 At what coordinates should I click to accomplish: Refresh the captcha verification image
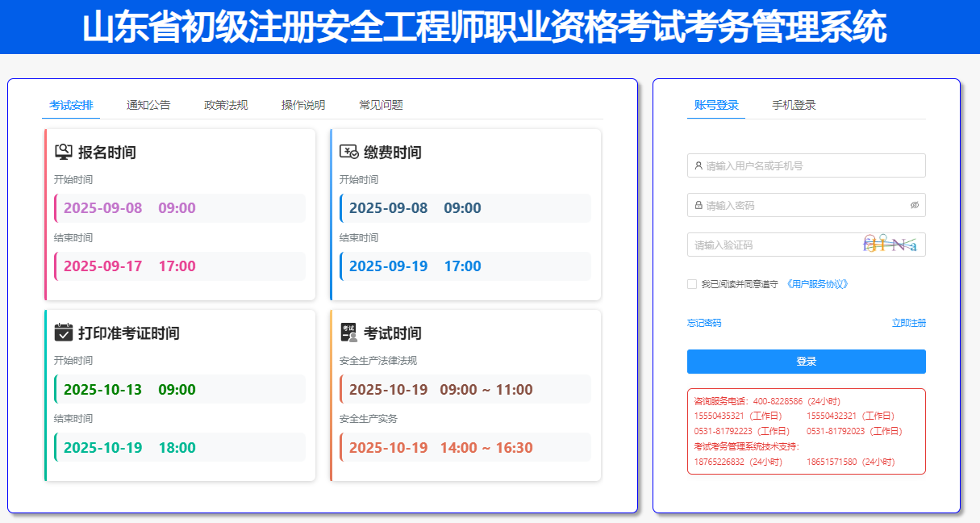point(890,244)
